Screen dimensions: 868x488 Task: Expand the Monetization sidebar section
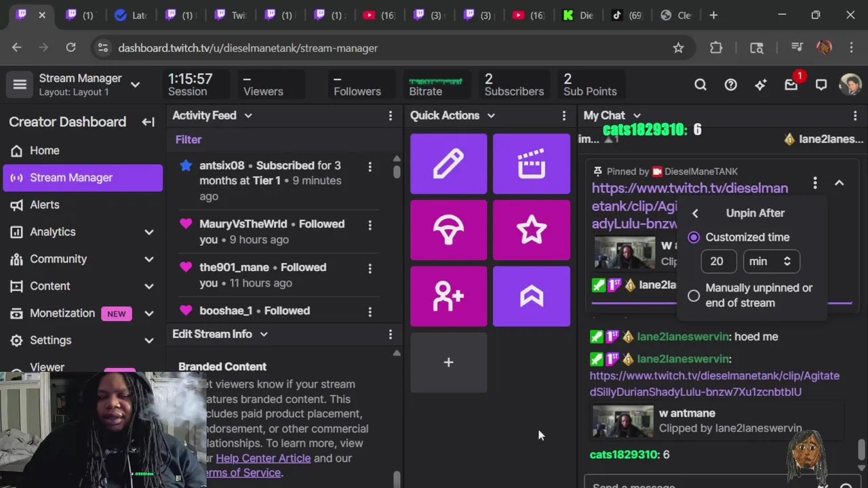[x=149, y=313]
